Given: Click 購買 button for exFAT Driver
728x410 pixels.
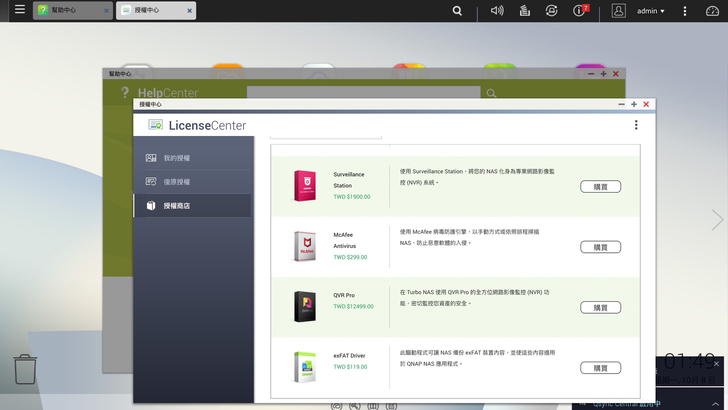Looking at the screenshot, I should (600, 368).
